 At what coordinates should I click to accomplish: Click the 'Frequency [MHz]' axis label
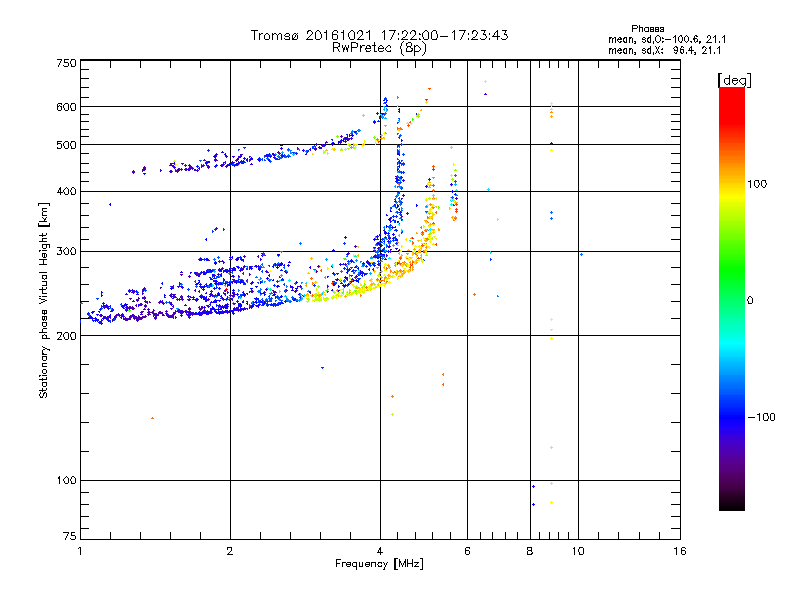pos(379,564)
